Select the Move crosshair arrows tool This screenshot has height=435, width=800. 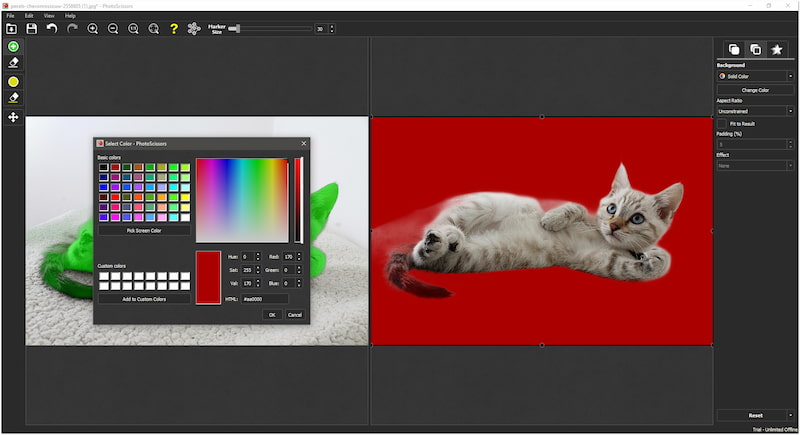point(14,117)
